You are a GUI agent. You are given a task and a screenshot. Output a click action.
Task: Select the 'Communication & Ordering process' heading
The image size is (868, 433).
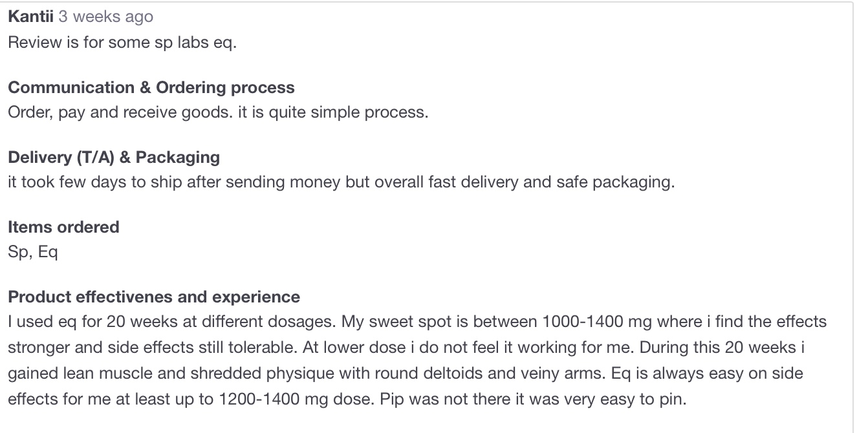(x=151, y=87)
